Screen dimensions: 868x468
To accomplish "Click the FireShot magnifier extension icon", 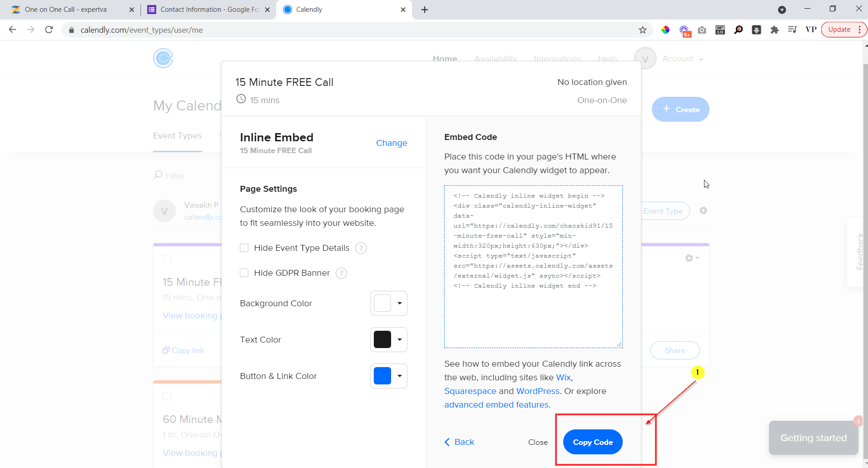I will [x=739, y=30].
